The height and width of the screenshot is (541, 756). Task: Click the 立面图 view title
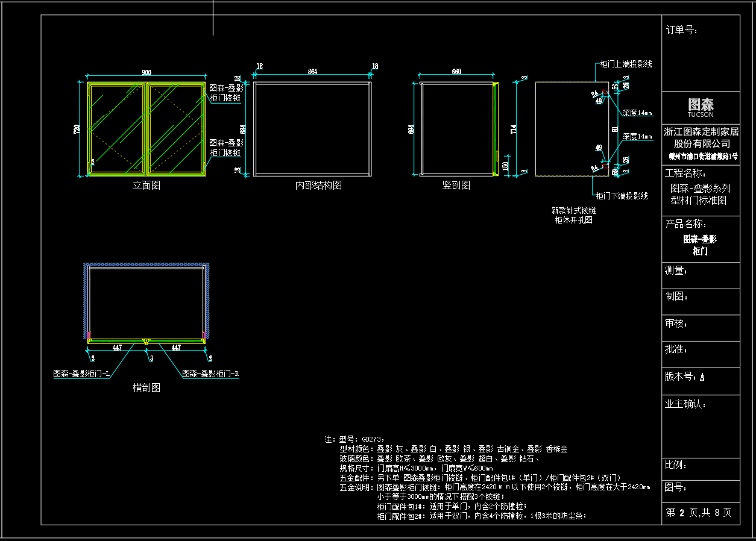[146, 186]
